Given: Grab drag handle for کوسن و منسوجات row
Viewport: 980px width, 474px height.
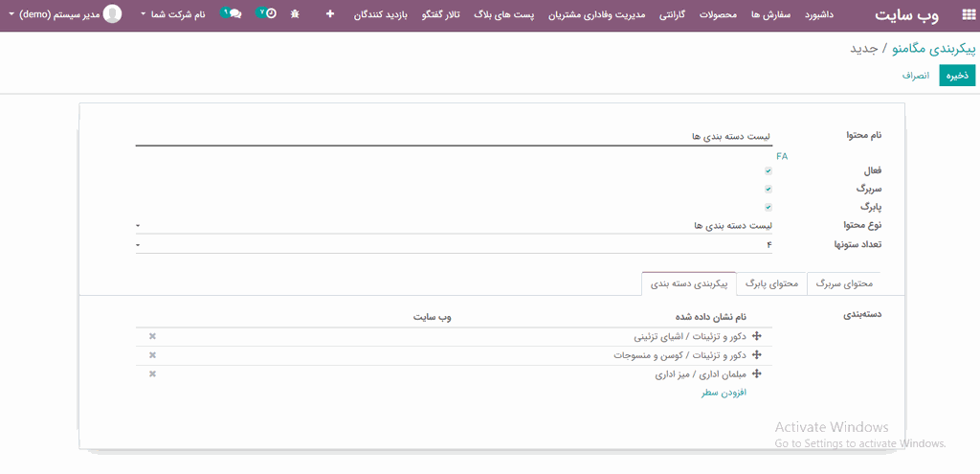Looking at the screenshot, I should 756,355.
